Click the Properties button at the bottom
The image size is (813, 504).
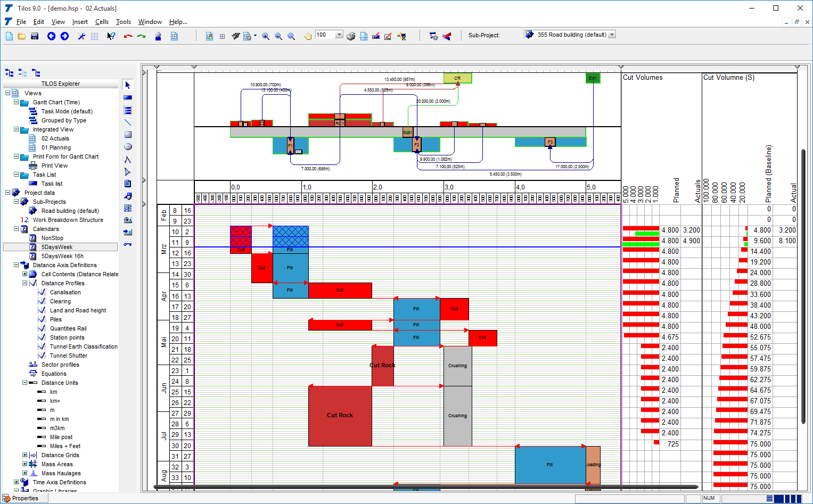point(24,498)
